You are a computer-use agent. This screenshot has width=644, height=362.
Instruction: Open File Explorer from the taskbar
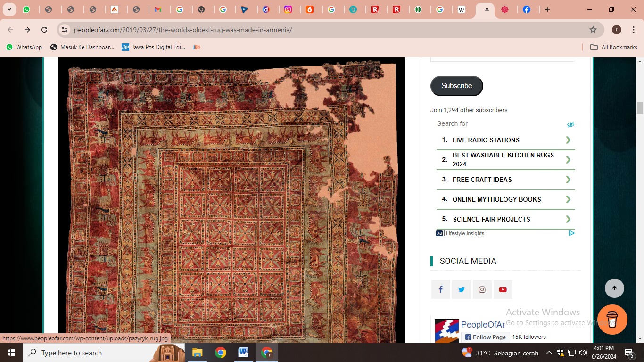click(197, 353)
